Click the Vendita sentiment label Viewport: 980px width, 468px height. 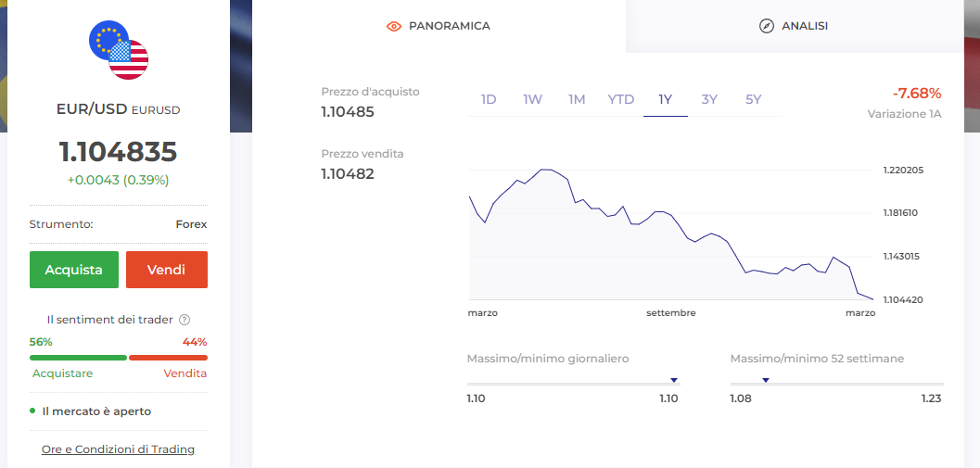click(185, 373)
